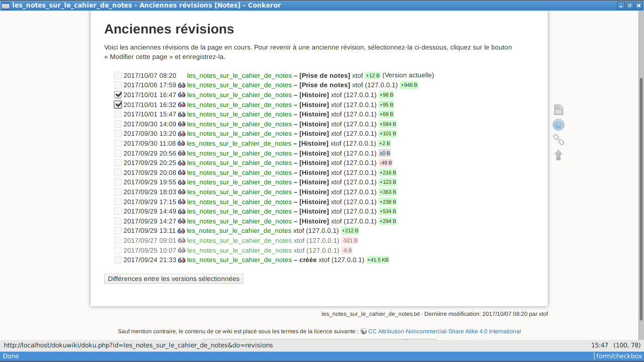
Task: Click diff glasses icon for 2017/09/29 20:25 revision
Action: (182, 163)
